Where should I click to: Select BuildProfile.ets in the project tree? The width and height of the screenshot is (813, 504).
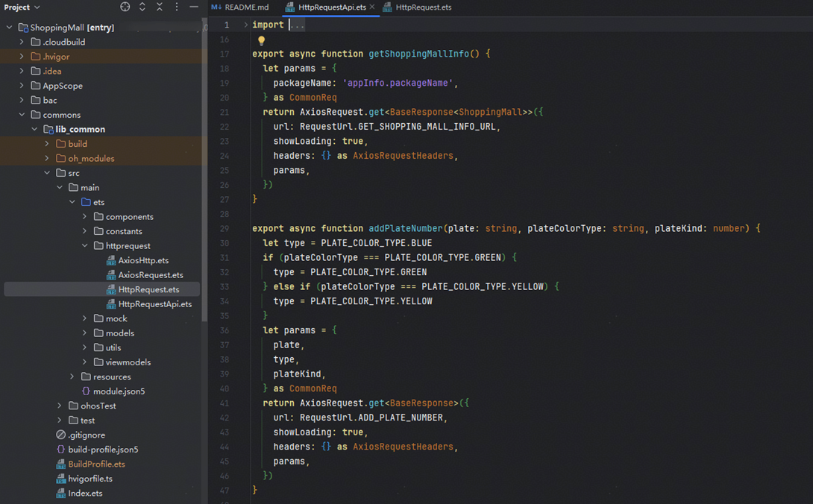click(x=96, y=464)
